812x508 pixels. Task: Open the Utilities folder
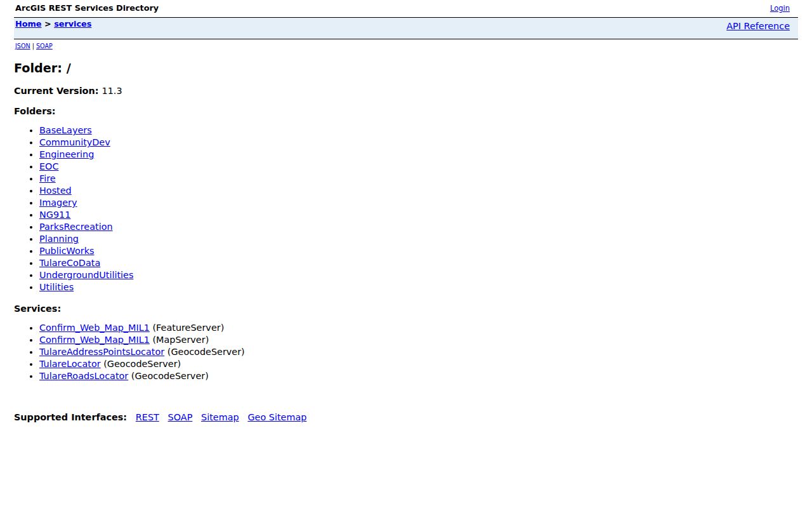(56, 287)
